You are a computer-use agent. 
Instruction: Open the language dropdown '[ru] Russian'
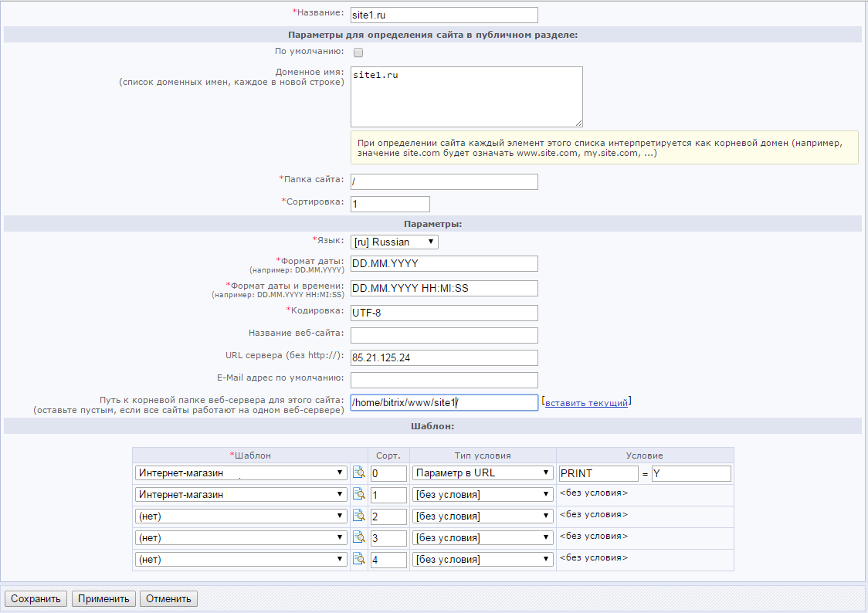pos(395,242)
